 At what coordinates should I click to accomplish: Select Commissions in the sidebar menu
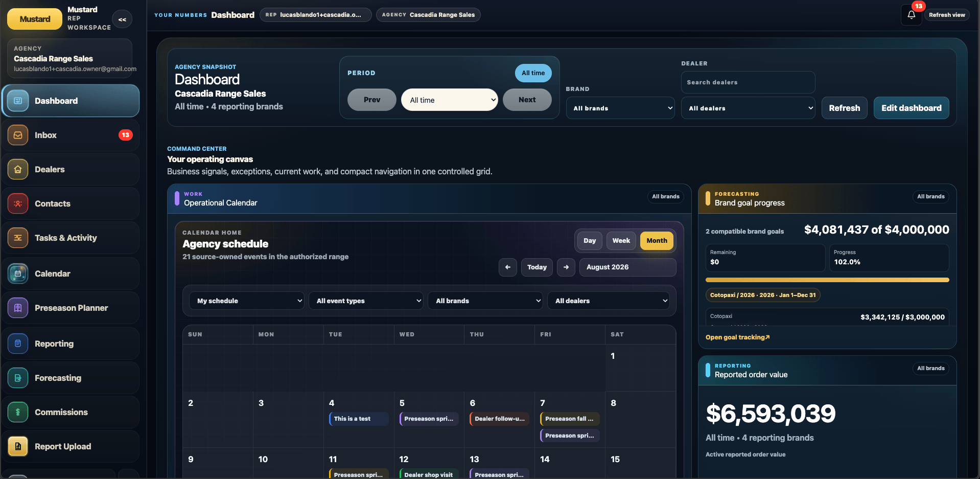pyautogui.click(x=71, y=412)
